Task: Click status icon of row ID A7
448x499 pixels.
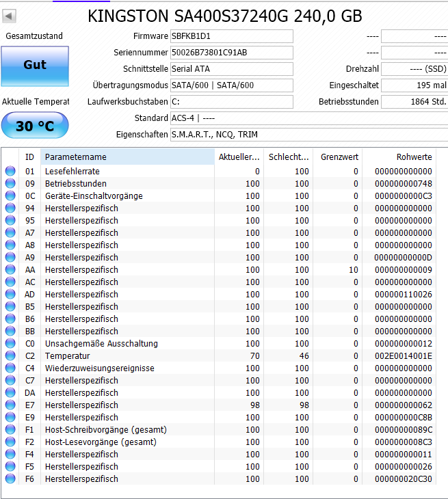Action: click(10, 232)
